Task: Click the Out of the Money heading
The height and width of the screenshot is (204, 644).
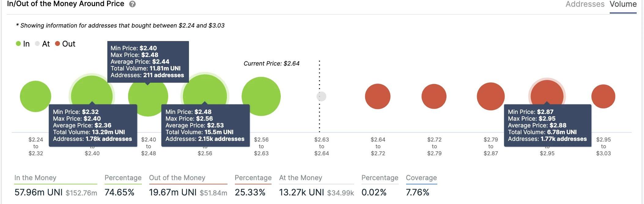Action: tap(177, 178)
